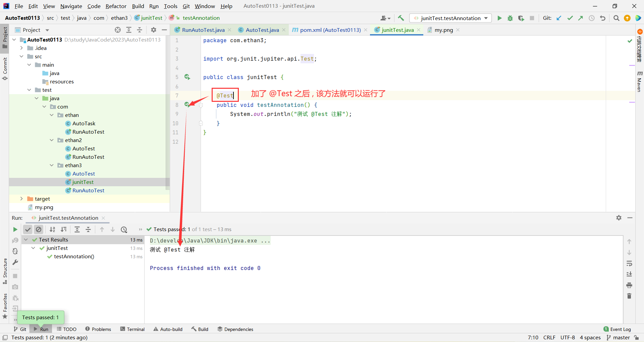Open Run panel settings gear
The width and height of the screenshot is (644, 342).
pos(619,218)
